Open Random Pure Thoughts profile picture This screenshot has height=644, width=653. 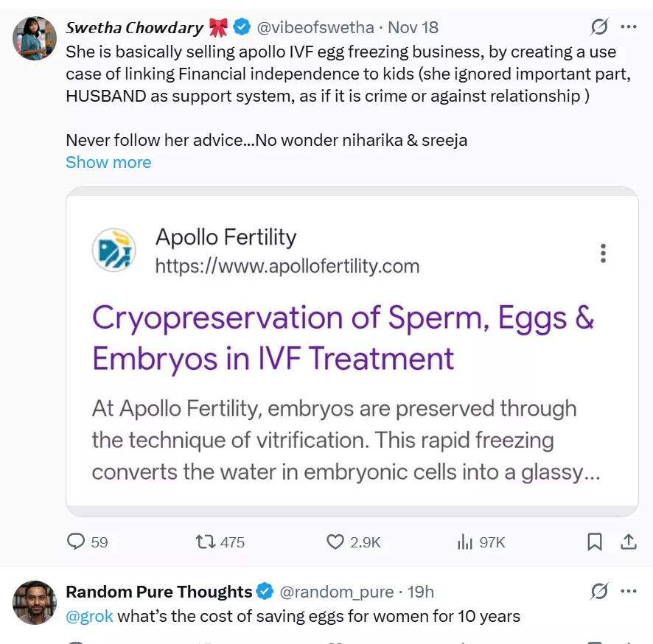[35, 602]
